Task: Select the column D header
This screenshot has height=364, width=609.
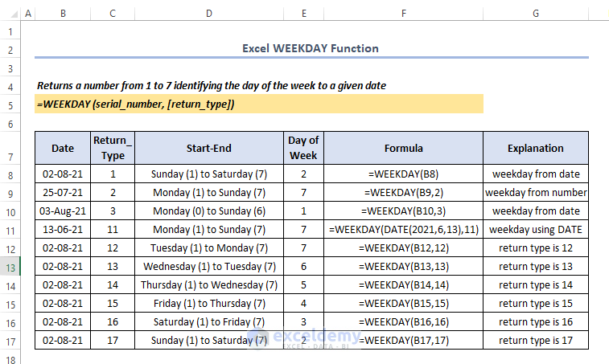Action: (209, 14)
